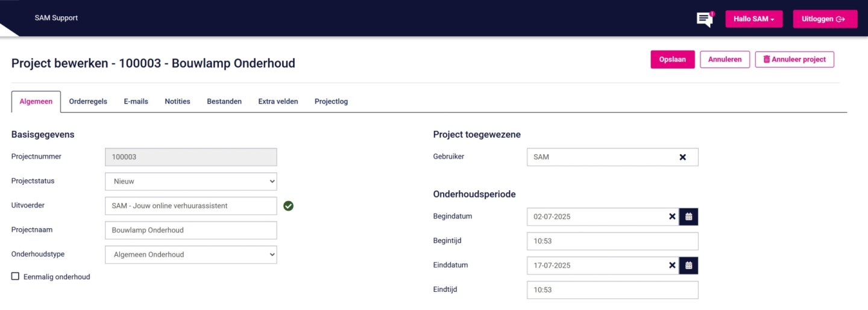
Task: Save the project with Opslaan
Action: pyautogui.click(x=672, y=60)
